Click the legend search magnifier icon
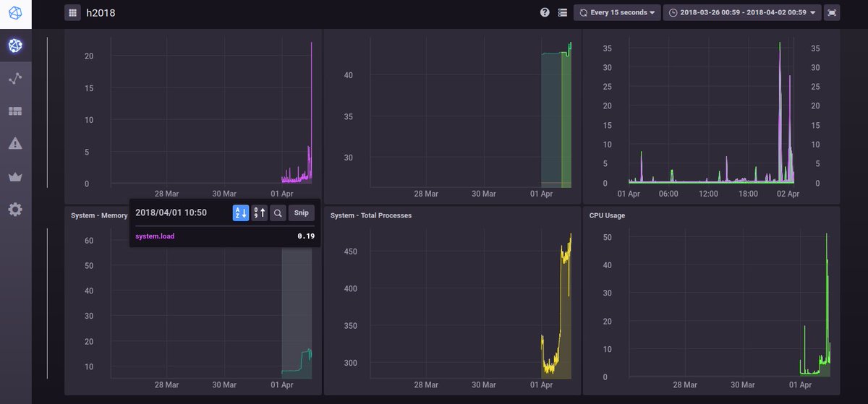 278,212
